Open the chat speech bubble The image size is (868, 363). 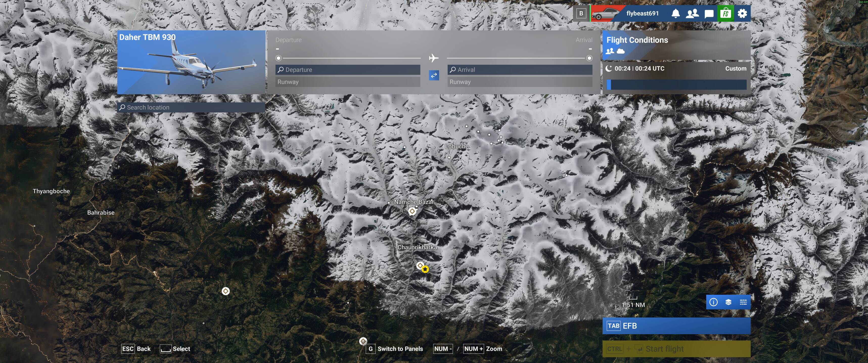(709, 13)
